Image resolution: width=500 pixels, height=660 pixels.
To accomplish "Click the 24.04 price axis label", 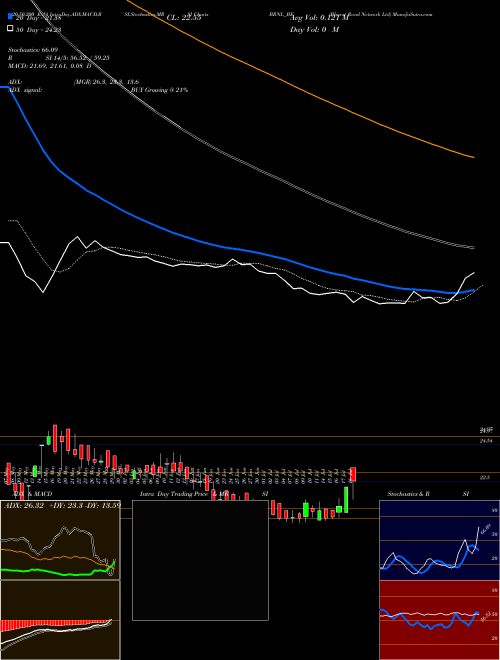I will click(x=486, y=441).
